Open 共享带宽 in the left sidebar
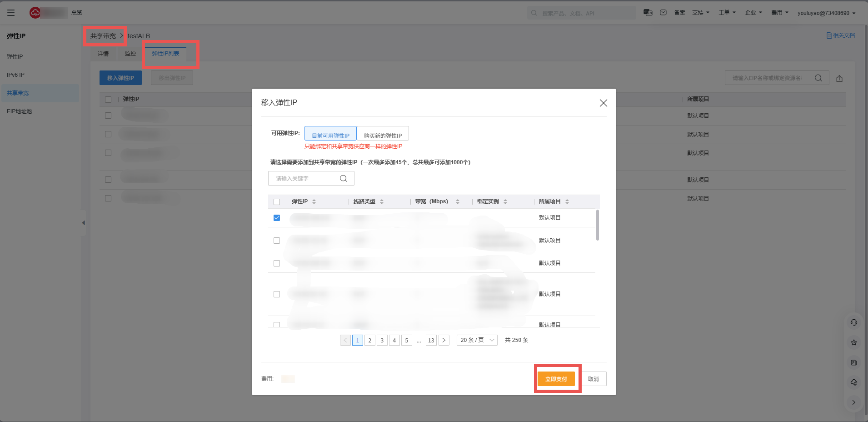The image size is (868, 422). click(x=40, y=93)
